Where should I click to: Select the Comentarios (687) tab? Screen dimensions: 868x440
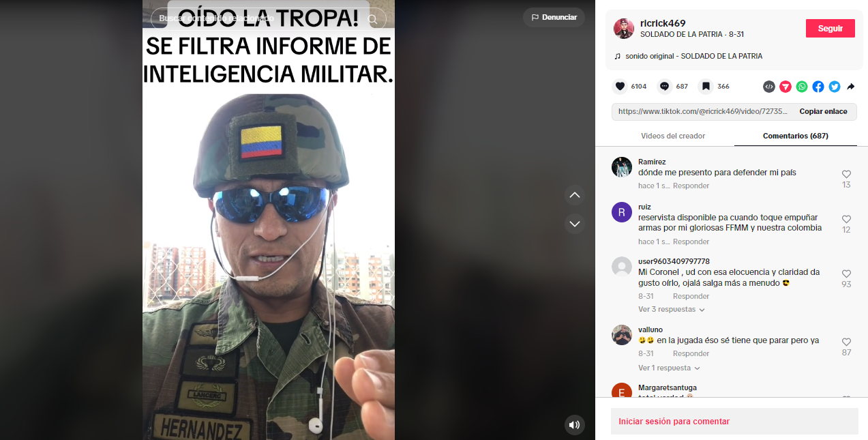click(x=796, y=136)
